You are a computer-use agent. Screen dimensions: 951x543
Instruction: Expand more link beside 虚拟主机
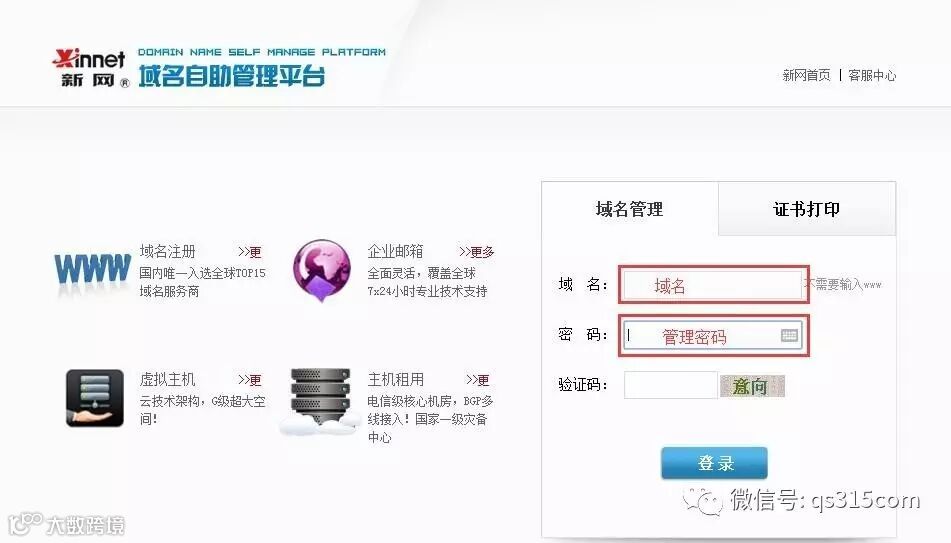249,380
